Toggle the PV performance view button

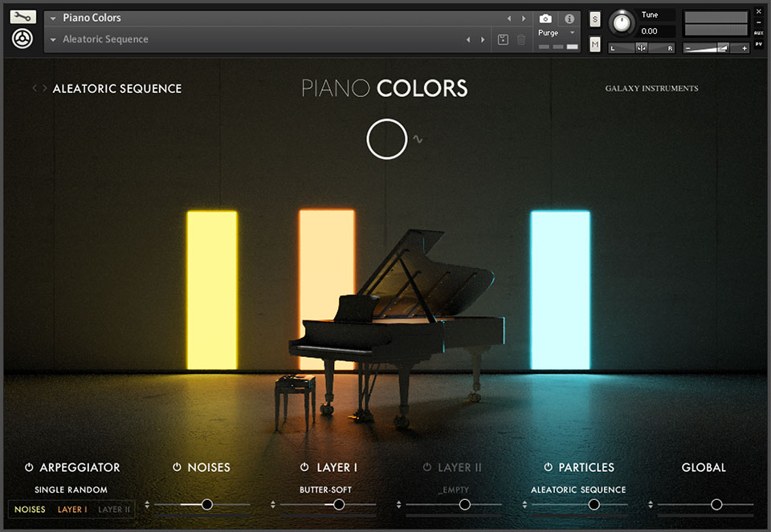tap(759, 43)
